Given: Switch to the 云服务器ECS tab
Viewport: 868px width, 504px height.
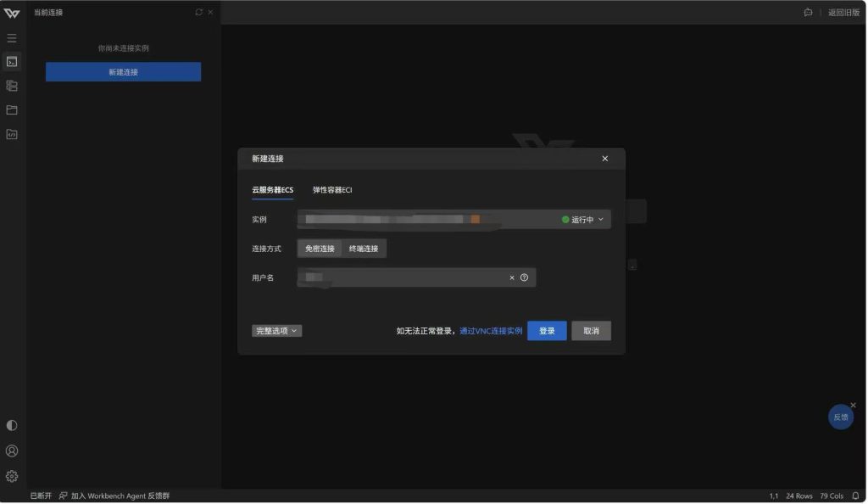Looking at the screenshot, I should (x=272, y=190).
